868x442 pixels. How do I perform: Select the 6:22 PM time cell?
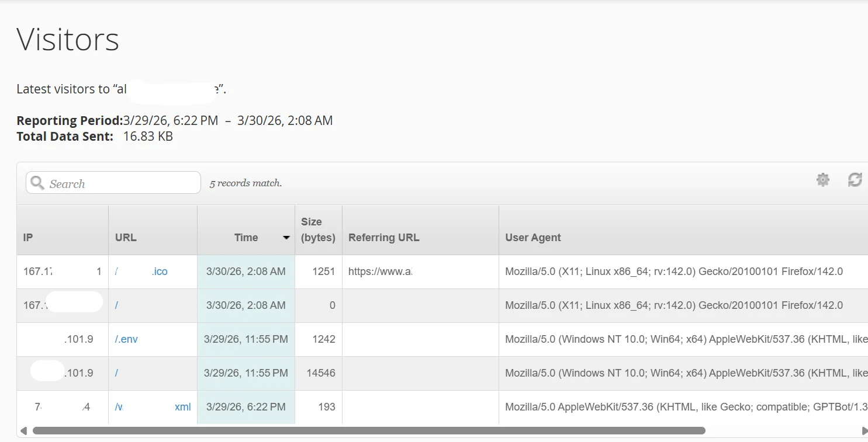[245, 407]
